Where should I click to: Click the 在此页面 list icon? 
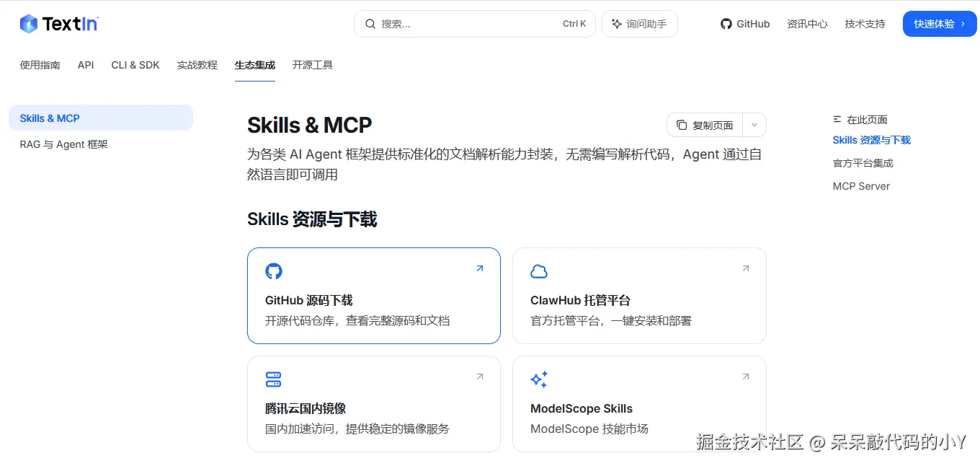pos(837,120)
